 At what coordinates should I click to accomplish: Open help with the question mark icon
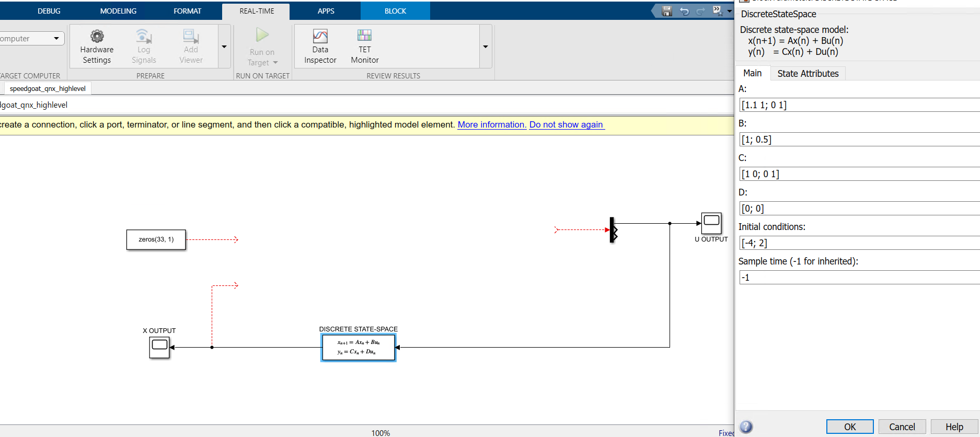click(x=746, y=427)
